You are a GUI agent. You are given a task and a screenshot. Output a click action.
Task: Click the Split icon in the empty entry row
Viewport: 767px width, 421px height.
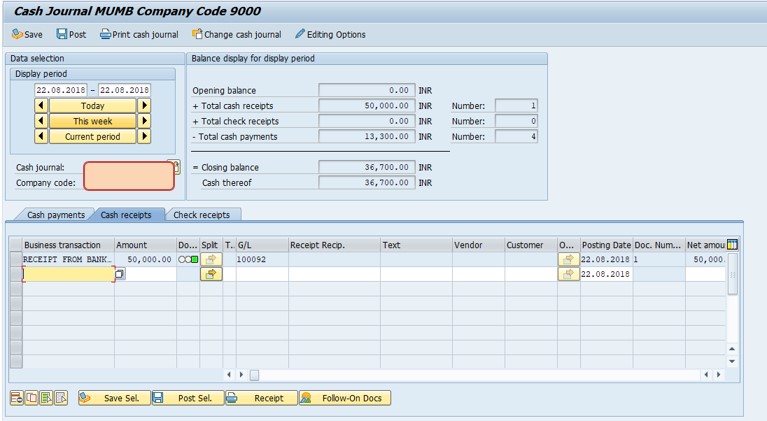pos(211,274)
